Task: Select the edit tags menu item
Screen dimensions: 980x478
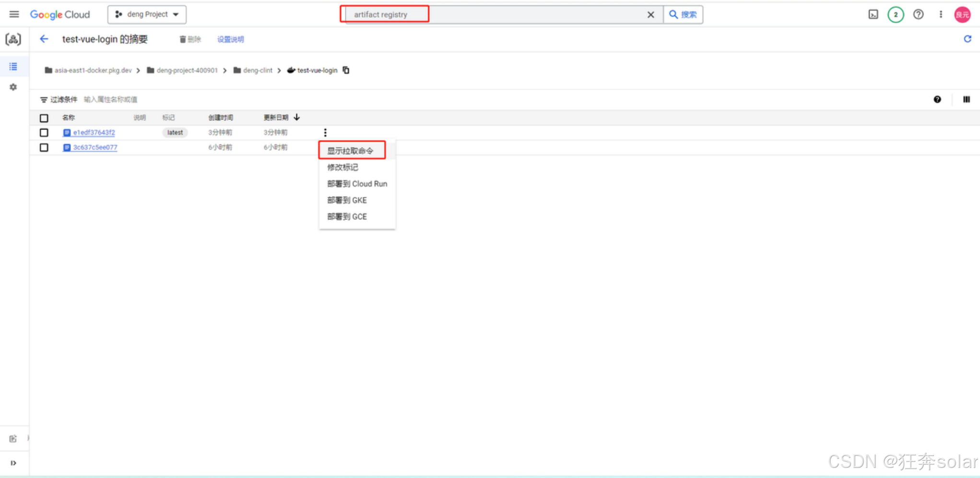Action: click(357, 167)
